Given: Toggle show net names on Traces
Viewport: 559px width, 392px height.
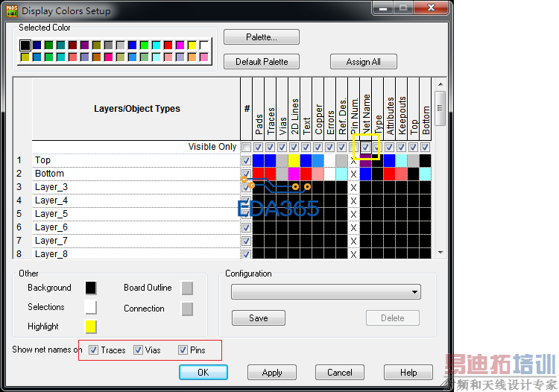Looking at the screenshot, I should tap(93, 350).
